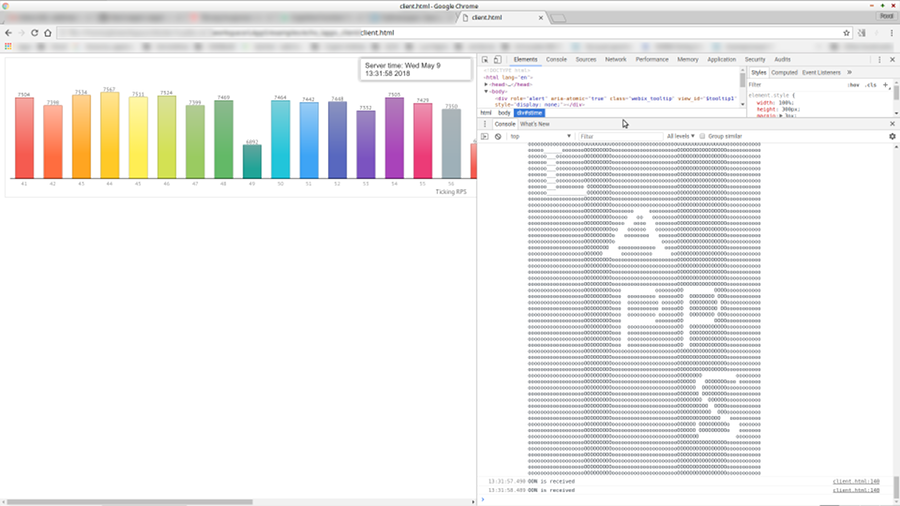Open DevTools customize three-dot menu
Screen dimensions: 900x506
click(x=879, y=60)
